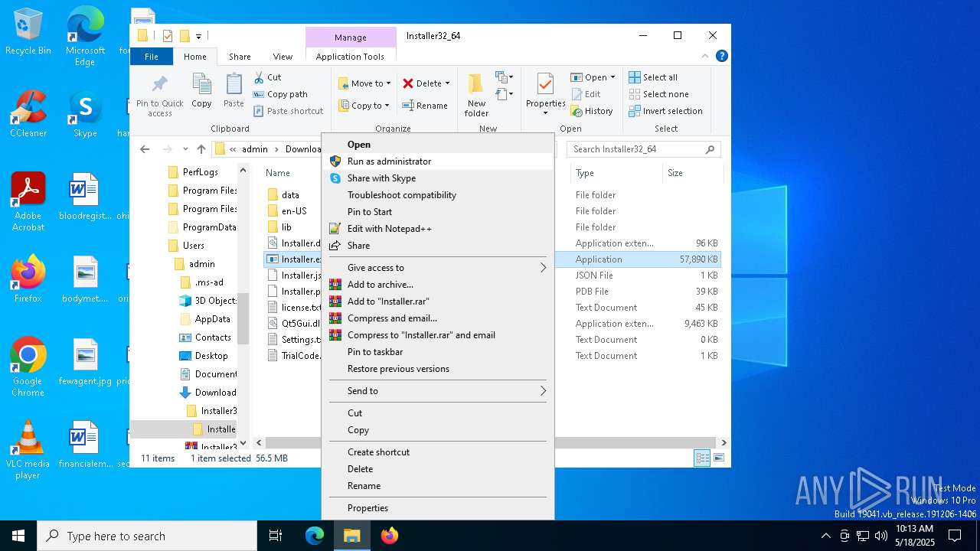
Task: Click the ribbon help question icon
Action: click(721, 57)
